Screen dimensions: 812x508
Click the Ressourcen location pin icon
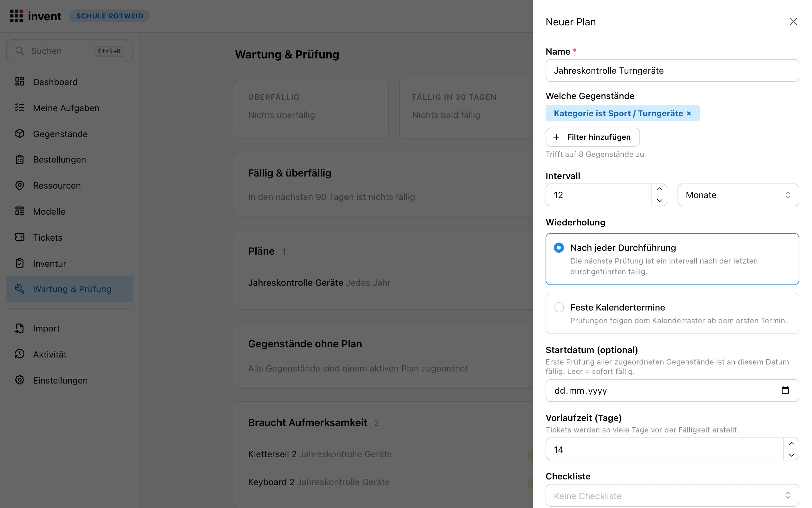[x=19, y=185]
